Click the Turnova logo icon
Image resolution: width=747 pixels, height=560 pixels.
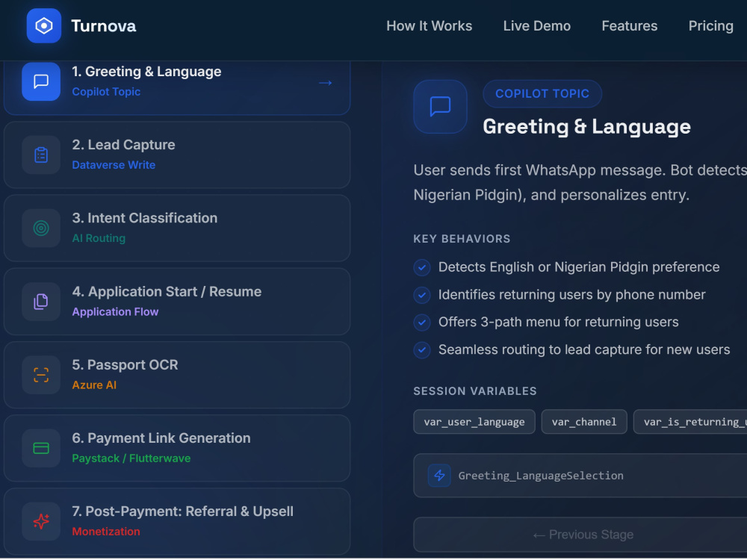tap(44, 25)
